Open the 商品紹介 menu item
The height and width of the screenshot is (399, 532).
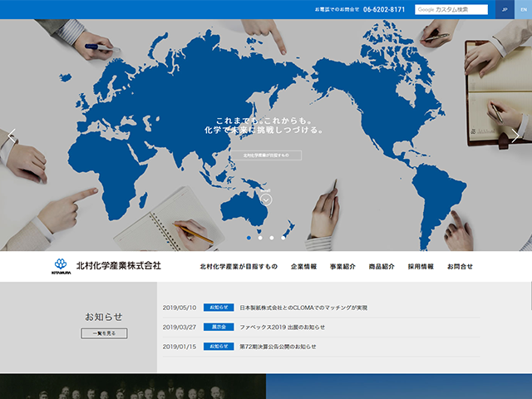(x=382, y=267)
